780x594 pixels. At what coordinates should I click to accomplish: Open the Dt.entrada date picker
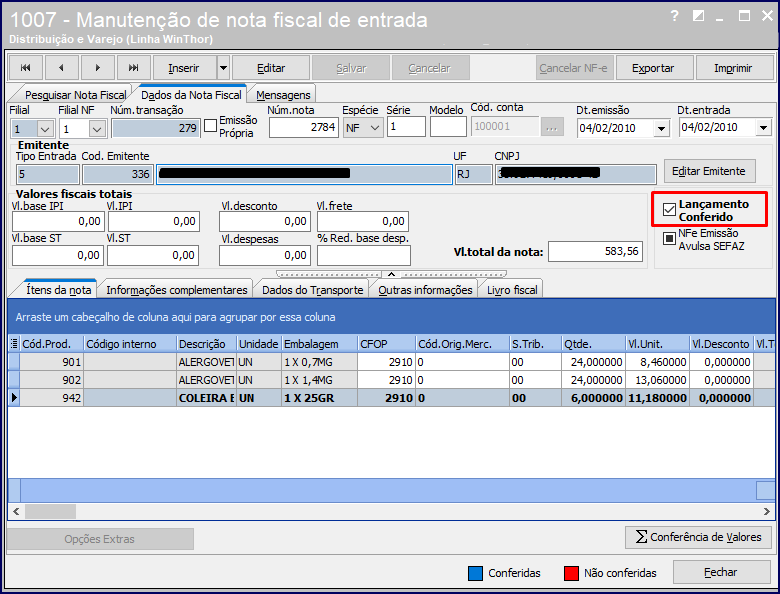[763, 128]
